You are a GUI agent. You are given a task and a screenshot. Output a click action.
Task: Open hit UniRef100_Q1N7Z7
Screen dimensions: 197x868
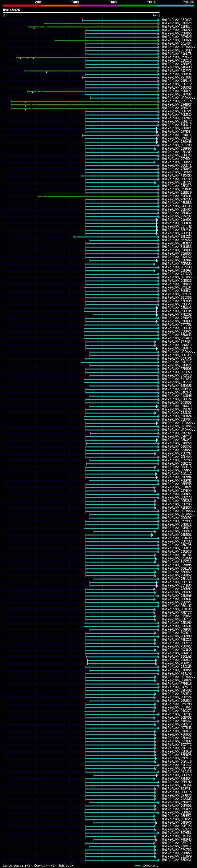coord(177,182)
